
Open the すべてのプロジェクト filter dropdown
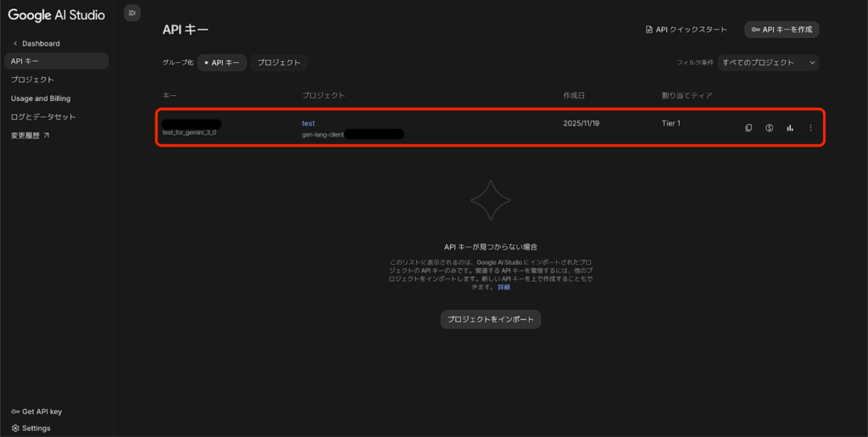click(x=768, y=63)
